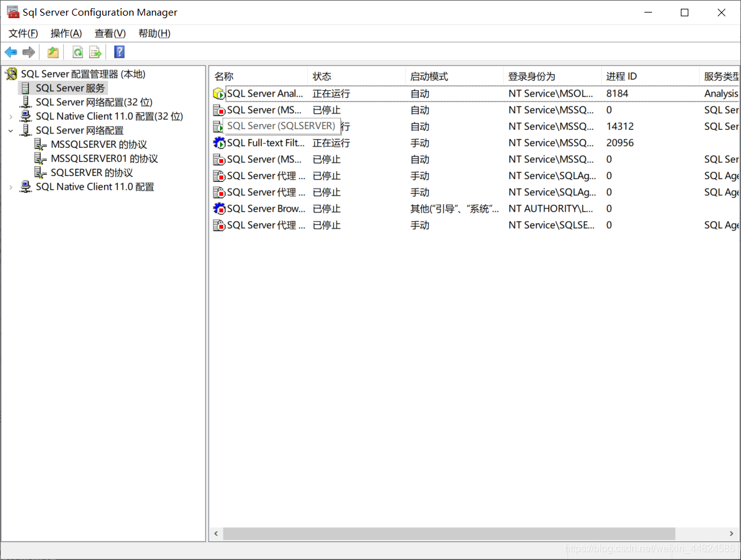Click the SQLSERVER 的协议 node icon

[x=41, y=173]
